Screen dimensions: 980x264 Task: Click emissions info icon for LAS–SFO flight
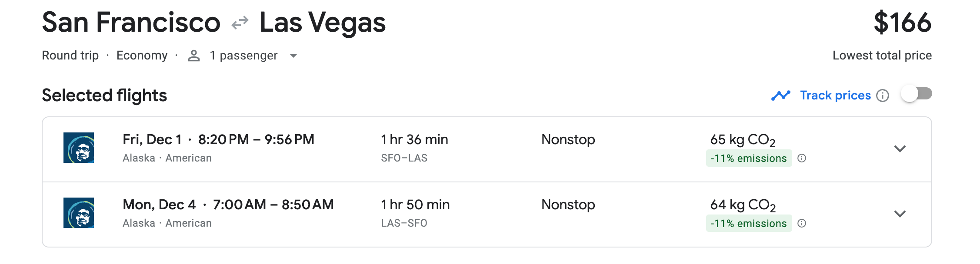[802, 223]
